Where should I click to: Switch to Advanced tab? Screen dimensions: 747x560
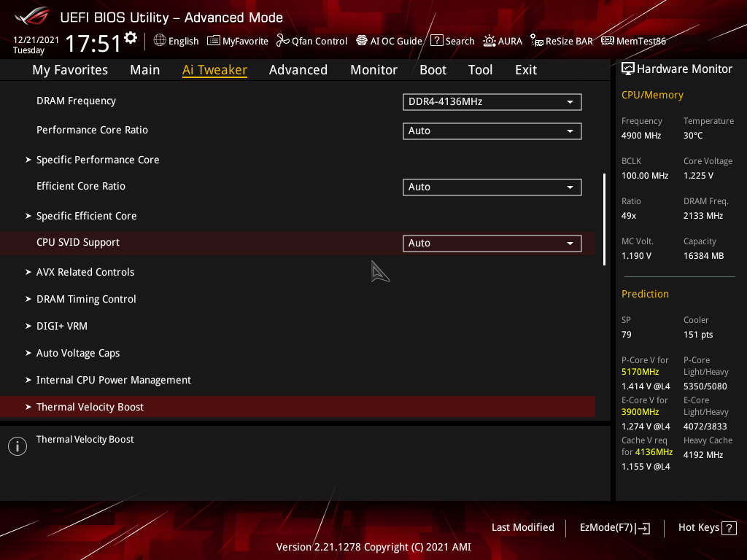[298, 70]
